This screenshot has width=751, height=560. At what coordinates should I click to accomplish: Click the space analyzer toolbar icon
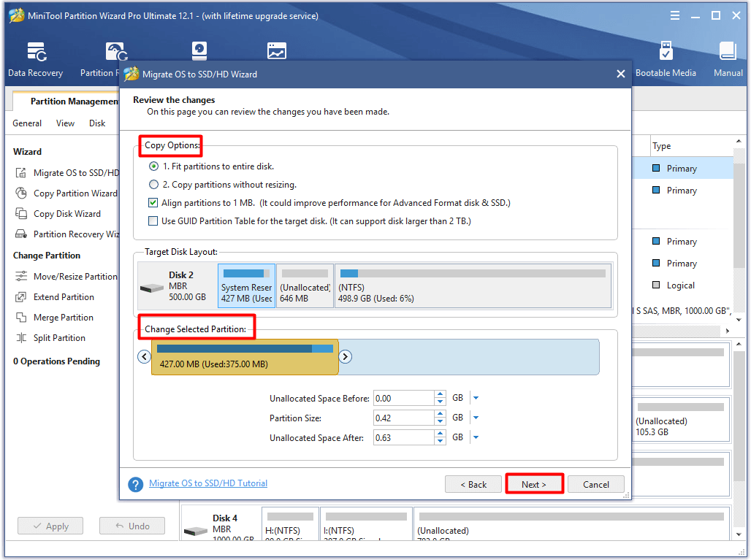(x=276, y=50)
